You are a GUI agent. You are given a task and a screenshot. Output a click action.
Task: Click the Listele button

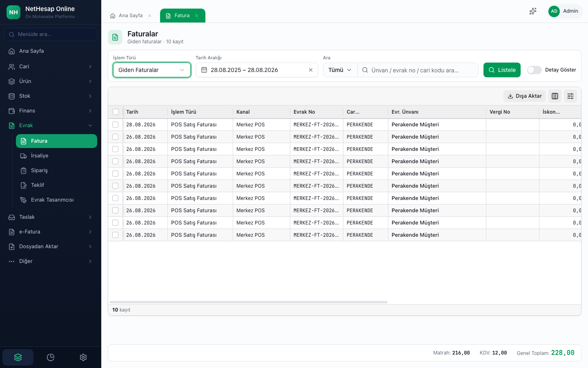click(x=502, y=70)
